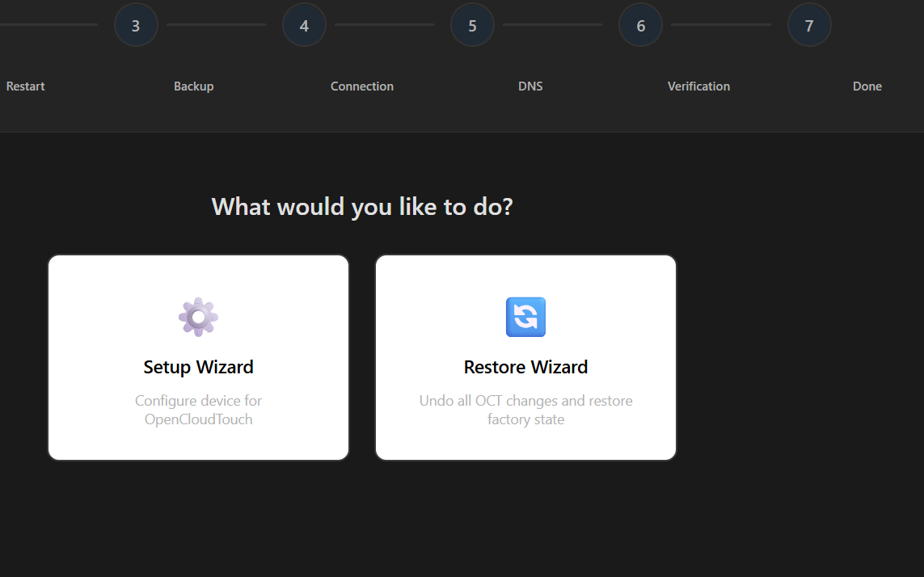
Task: Click 'Configure device for OpenCloudTouch' description
Action: (x=199, y=410)
